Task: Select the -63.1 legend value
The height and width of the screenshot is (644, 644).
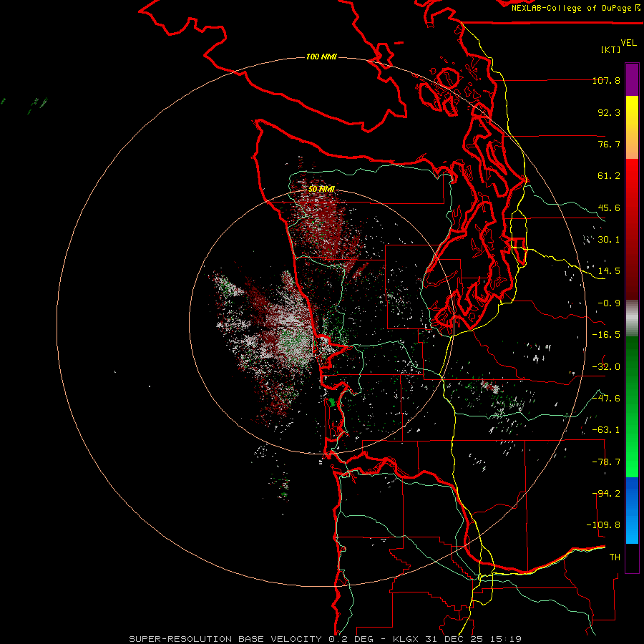Action: point(606,430)
